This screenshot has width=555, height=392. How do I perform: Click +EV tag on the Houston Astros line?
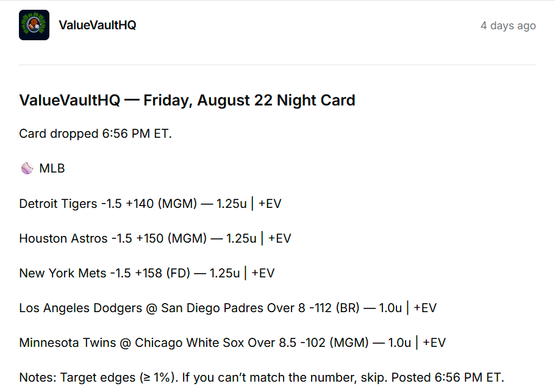click(x=279, y=238)
